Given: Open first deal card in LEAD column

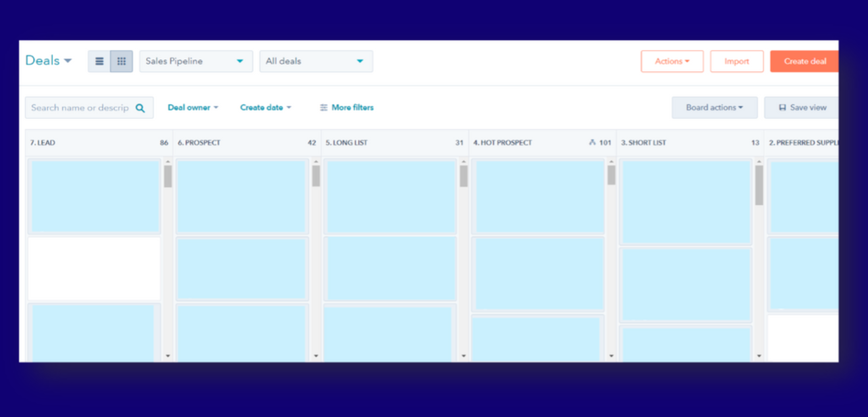Looking at the screenshot, I should [x=94, y=196].
